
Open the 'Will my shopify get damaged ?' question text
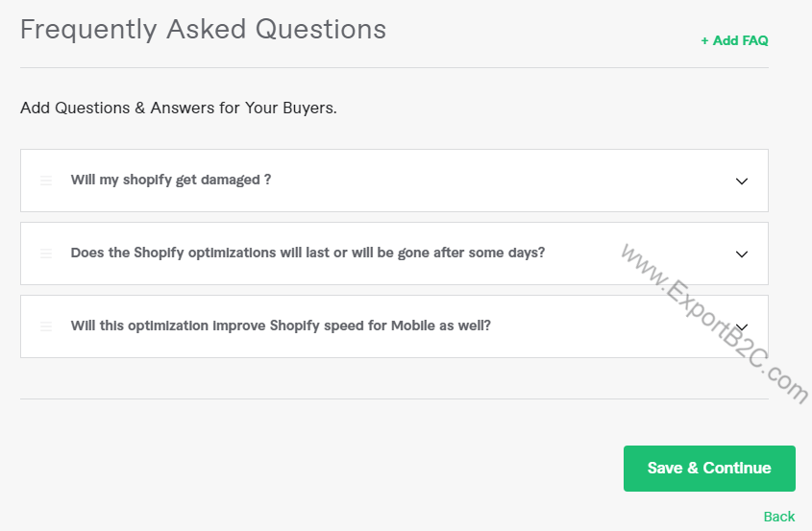171,180
